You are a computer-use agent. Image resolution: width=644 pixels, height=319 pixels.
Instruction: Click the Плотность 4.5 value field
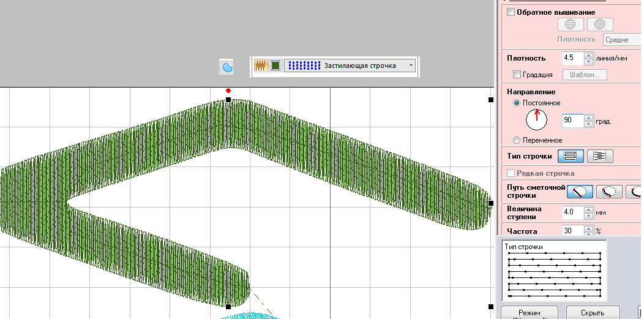pyautogui.click(x=572, y=58)
